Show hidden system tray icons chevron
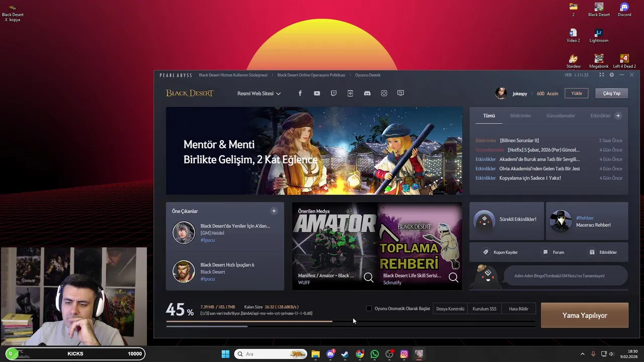The image size is (644, 362). 583,354
